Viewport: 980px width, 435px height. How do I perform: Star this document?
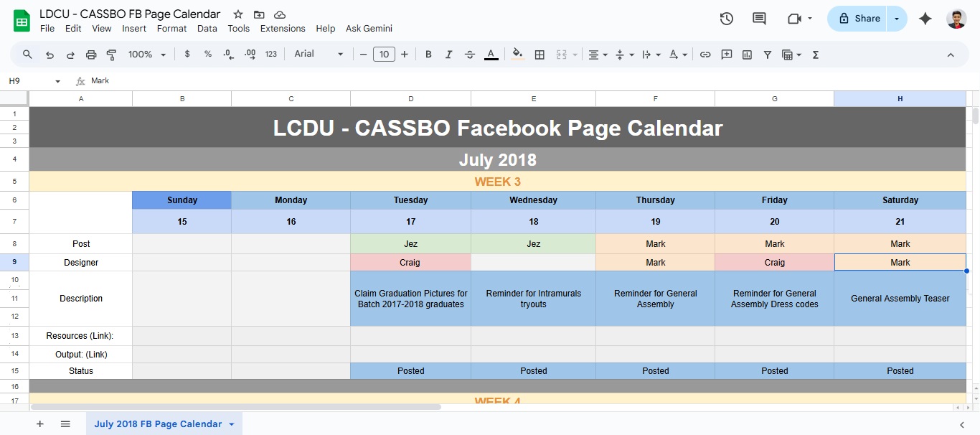click(238, 14)
